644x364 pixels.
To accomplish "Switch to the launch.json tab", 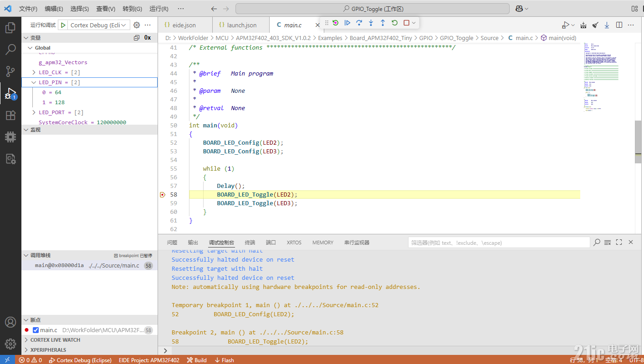I will [x=241, y=25].
